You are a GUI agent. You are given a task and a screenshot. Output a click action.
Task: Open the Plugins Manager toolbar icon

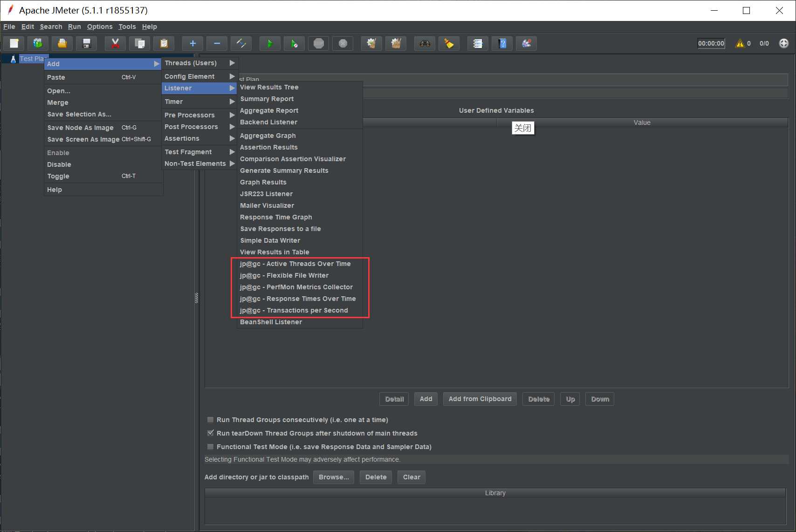click(x=526, y=43)
